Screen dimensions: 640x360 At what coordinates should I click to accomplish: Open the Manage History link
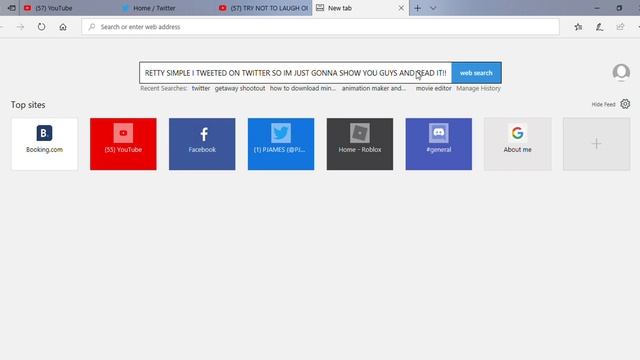click(x=478, y=88)
